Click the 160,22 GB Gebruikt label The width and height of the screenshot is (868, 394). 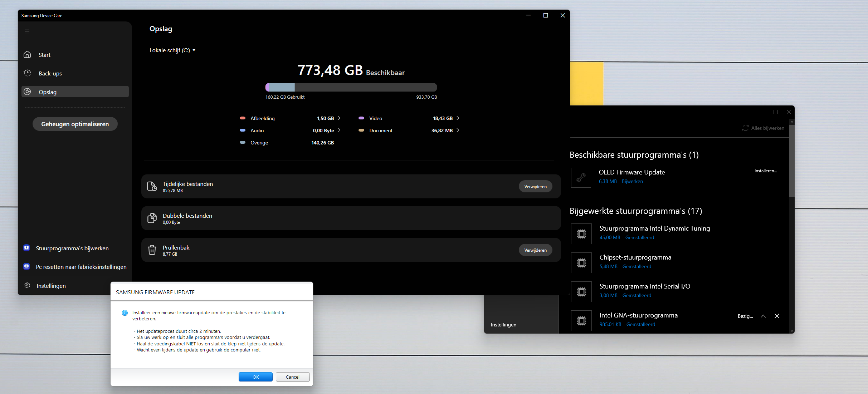point(285,97)
